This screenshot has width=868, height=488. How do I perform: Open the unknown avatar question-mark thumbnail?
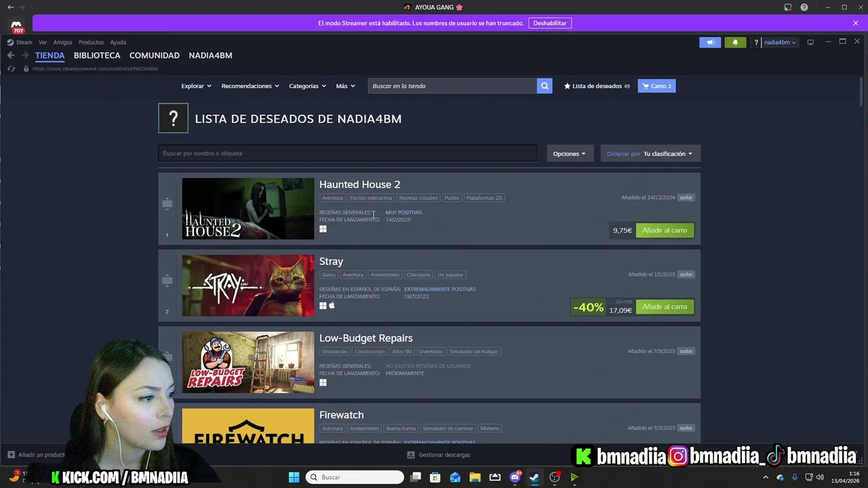coord(173,119)
